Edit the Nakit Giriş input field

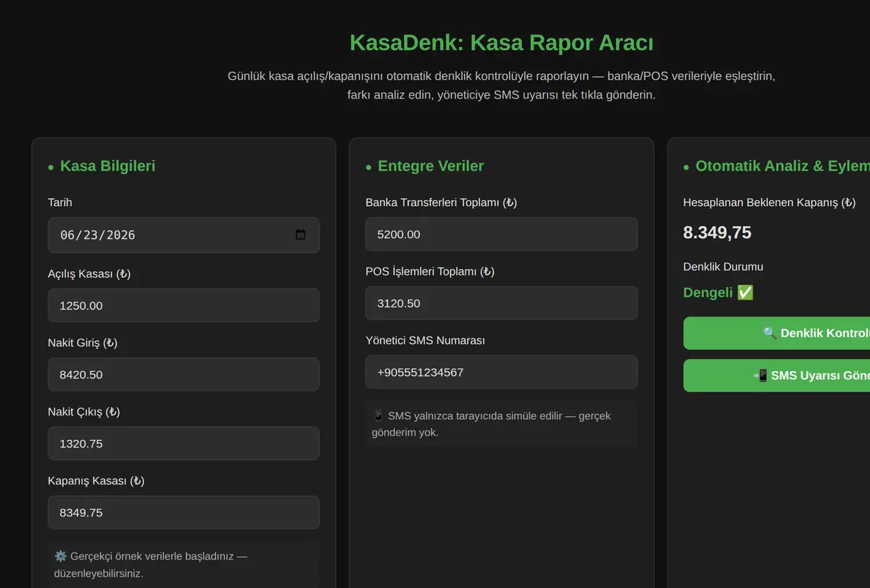[x=183, y=374]
